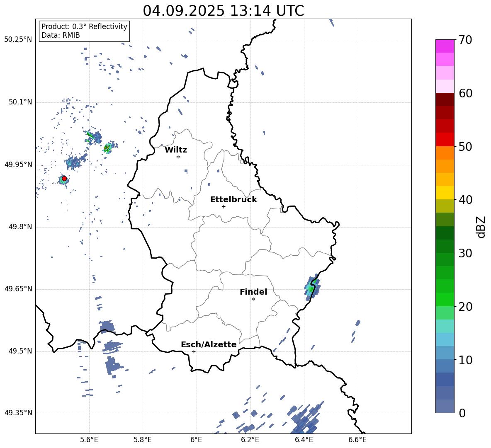Click the large echo cluster near 6.4°E bottom
The height and width of the screenshot is (448, 491).
coord(306,419)
